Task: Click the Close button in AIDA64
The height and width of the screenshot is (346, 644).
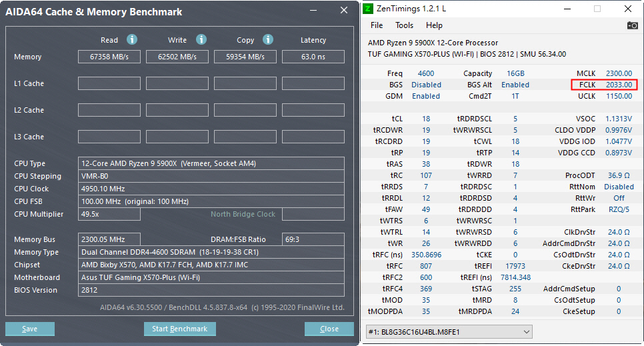Action: [329, 329]
